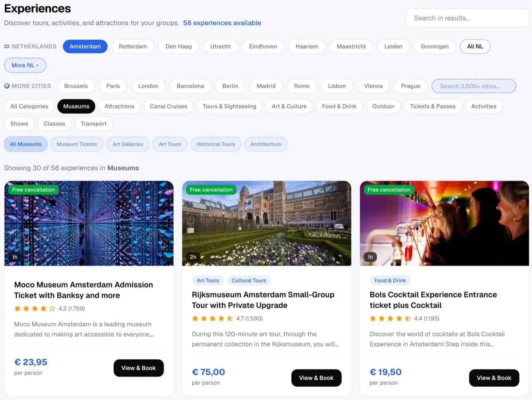Select the Historical Tours filter

tap(215, 144)
